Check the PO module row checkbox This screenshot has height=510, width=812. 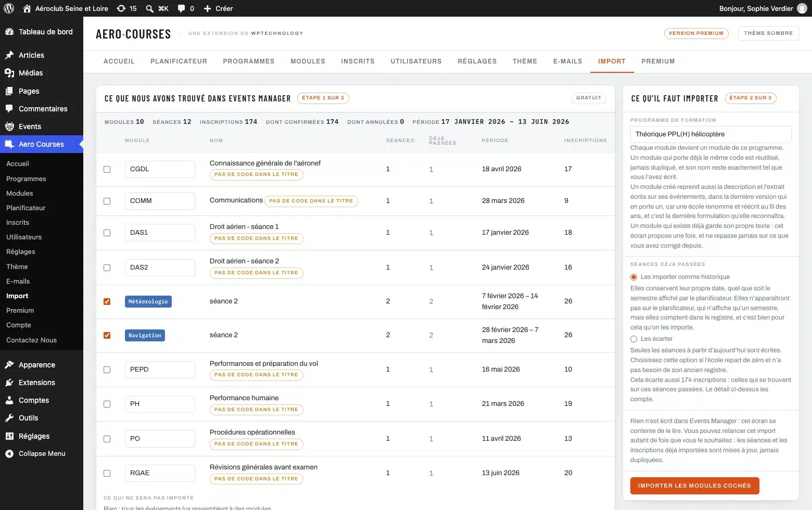coord(107,439)
